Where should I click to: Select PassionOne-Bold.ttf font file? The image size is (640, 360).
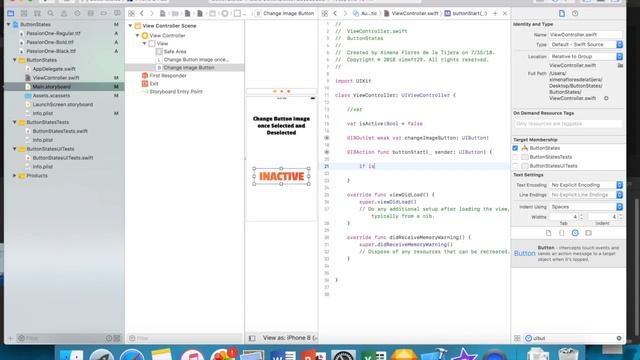pyautogui.click(x=50, y=42)
